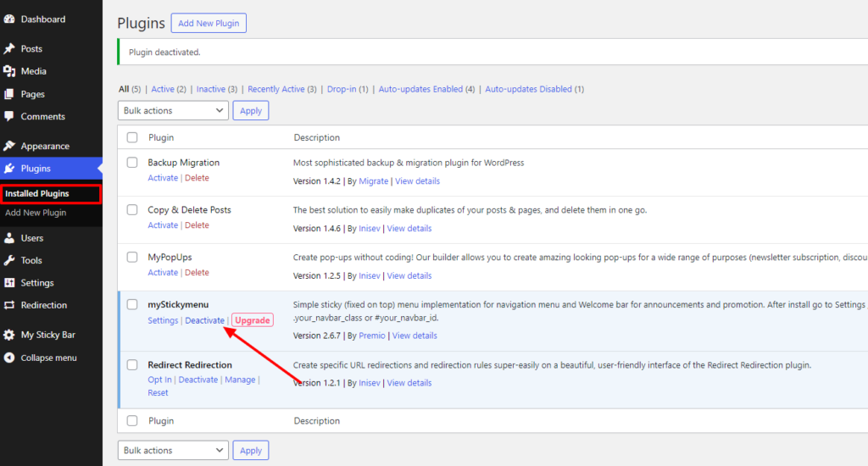The image size is (868, 466).
Task: Tick the select-all checkbox in table header
Action: 132,137
